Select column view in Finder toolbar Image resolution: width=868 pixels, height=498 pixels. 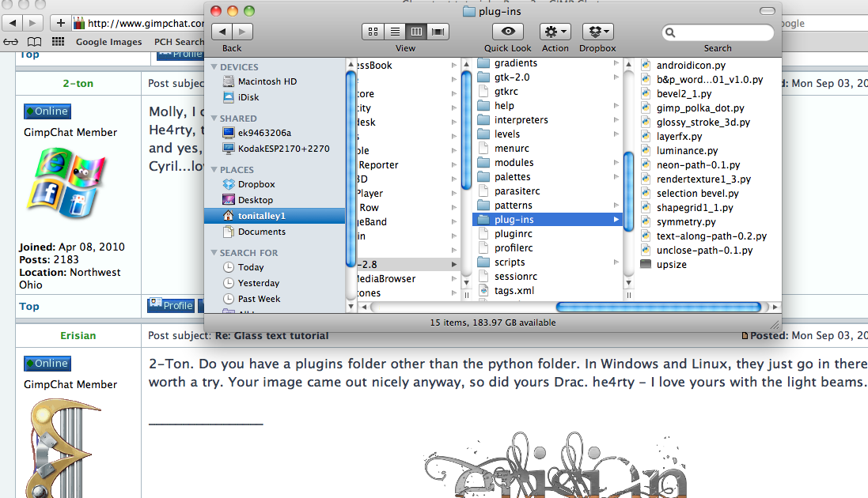416,32
